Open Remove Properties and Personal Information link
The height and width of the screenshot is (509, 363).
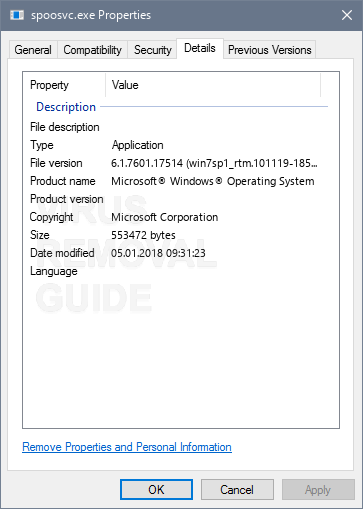(x=127, y=447)
